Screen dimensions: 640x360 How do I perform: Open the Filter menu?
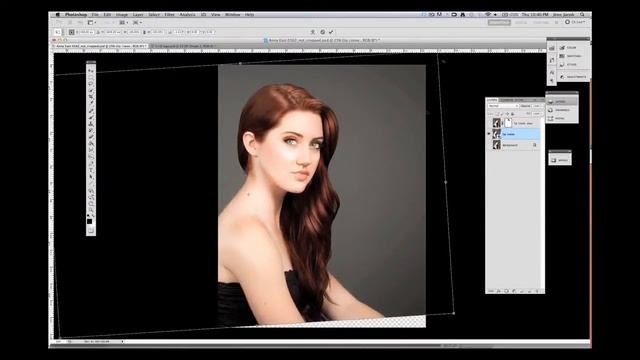[169, 15]
